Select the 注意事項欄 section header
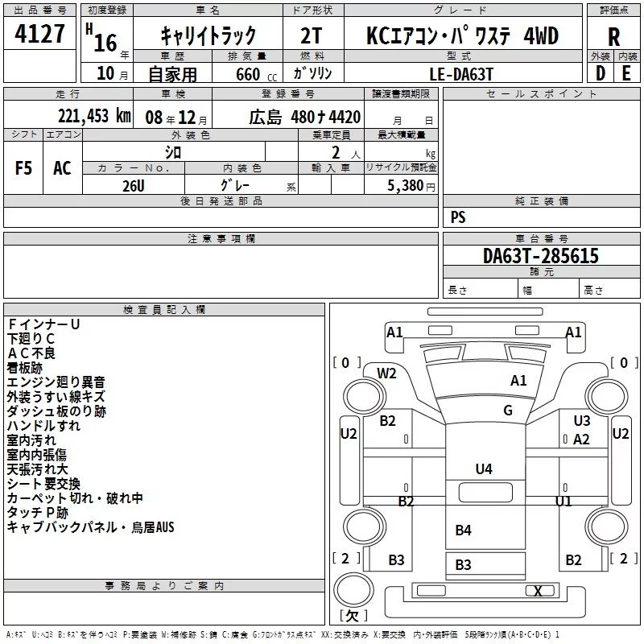The width and height of the screenshot is (644, 644). [x=221, y=238]
